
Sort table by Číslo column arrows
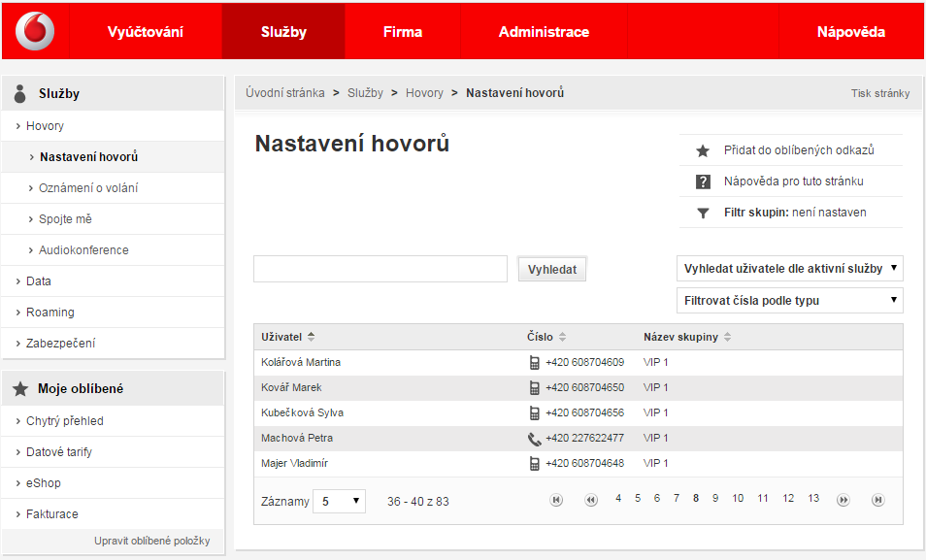coord(562,337)
